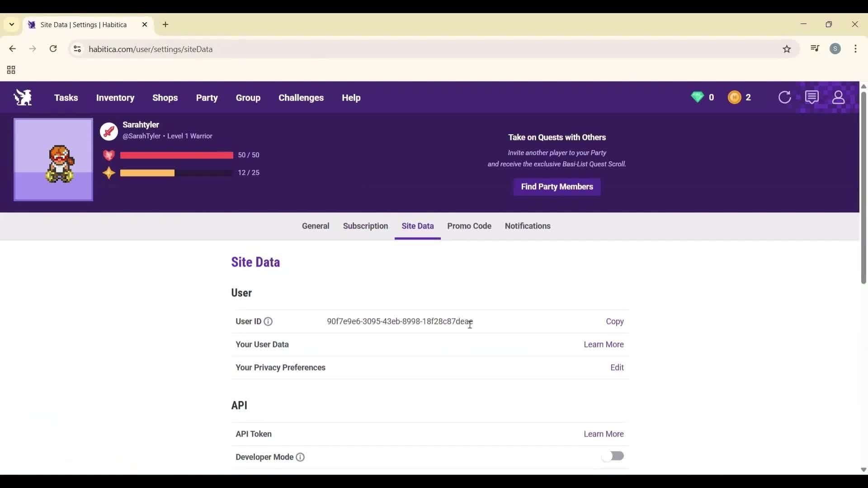Click the Developer Mode info icon
Image resolution: width=868 pixels, height=488 pixels.
click(301, 457)
